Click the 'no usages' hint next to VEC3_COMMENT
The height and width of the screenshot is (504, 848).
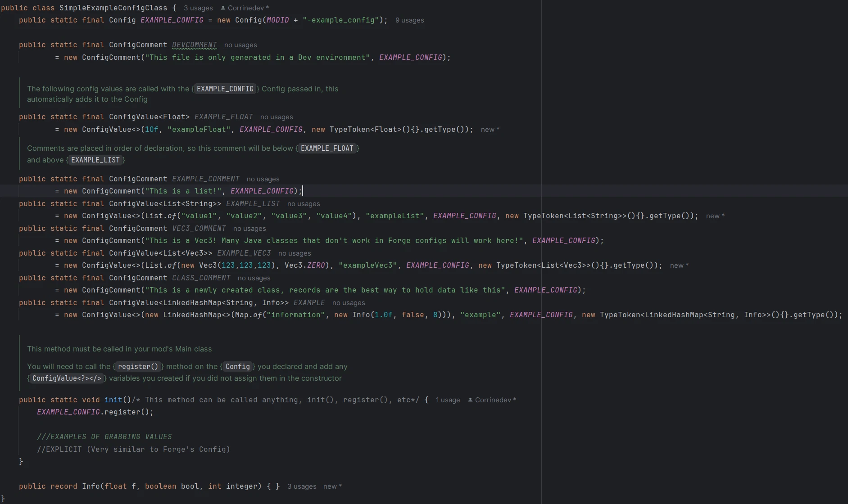249,229
